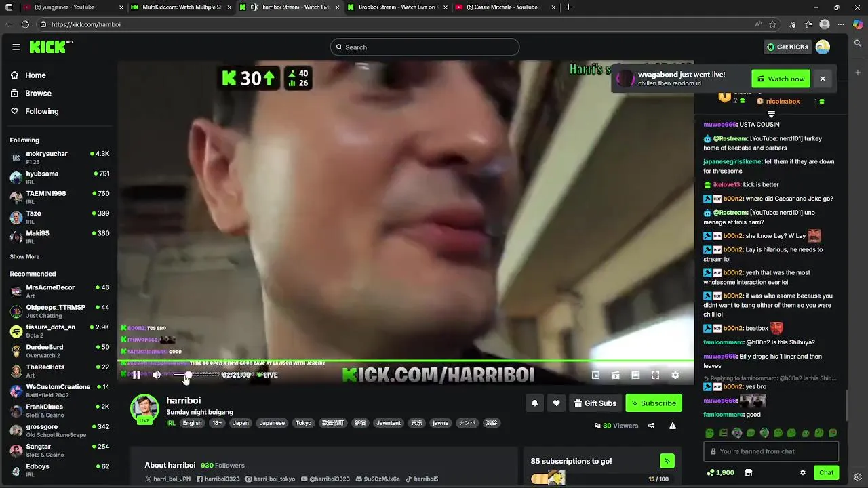Open mokrysuchar channel in Following list
The width and height of the screenshot is (868, 488).
60,157
